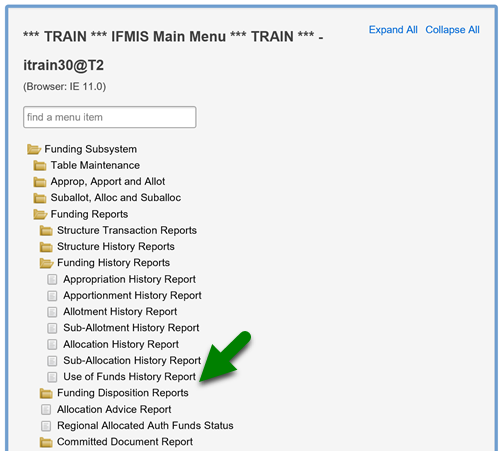Click the Table Maintenance folder icon
Screen dimensions: 500x451
tap(40, 165)
